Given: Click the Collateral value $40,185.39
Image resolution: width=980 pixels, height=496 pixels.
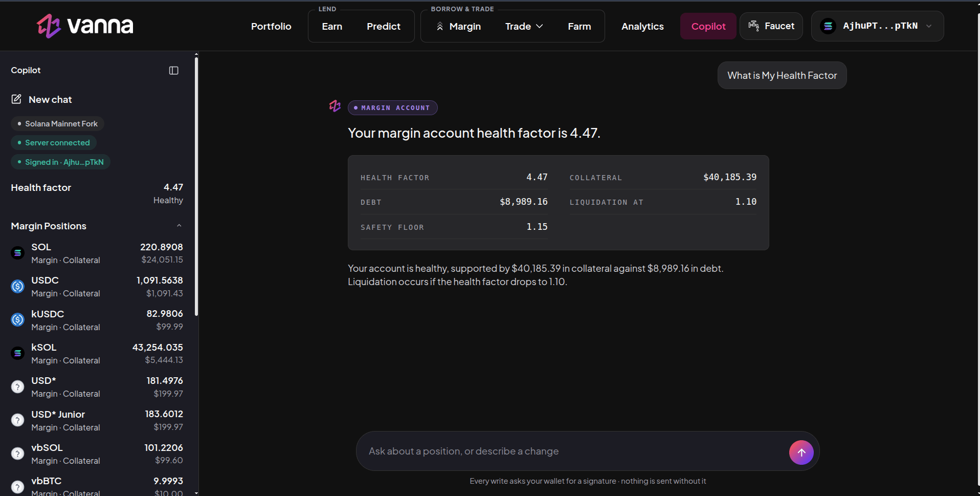Looking at the screenshot, I should tap(730, 177).
